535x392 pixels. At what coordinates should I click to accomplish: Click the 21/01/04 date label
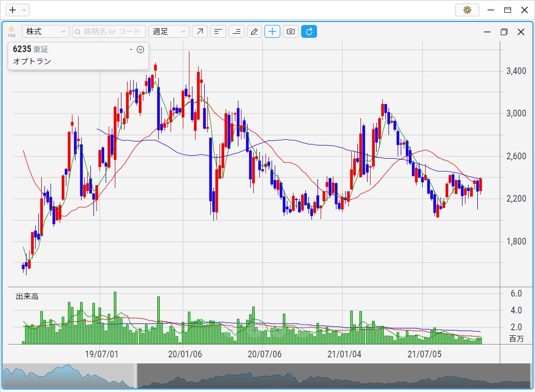344,354
